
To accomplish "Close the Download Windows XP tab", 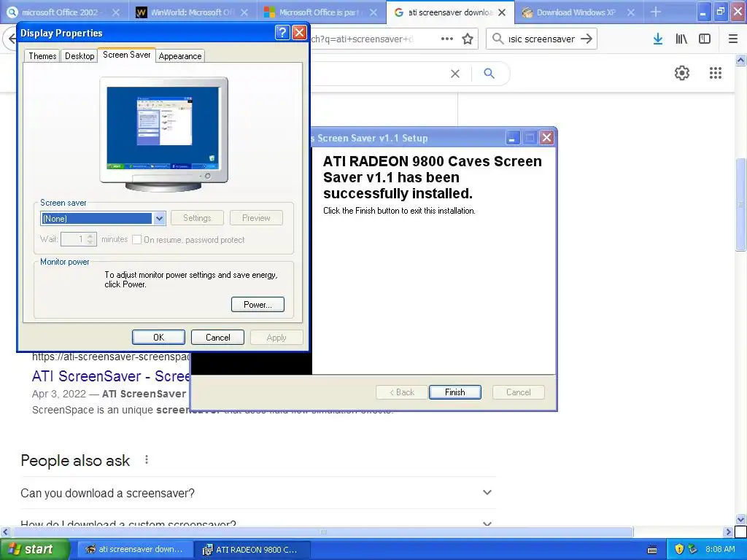I will tap(631, 12).
